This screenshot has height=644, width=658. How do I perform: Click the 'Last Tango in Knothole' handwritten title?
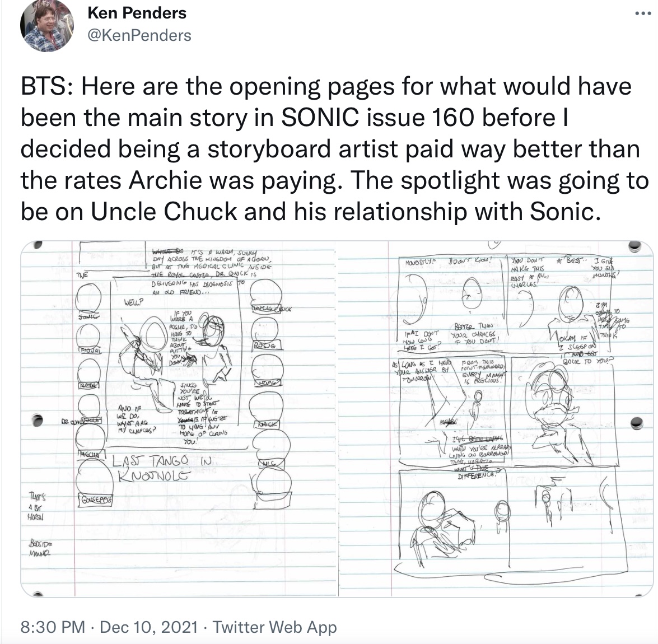[162, 469]
